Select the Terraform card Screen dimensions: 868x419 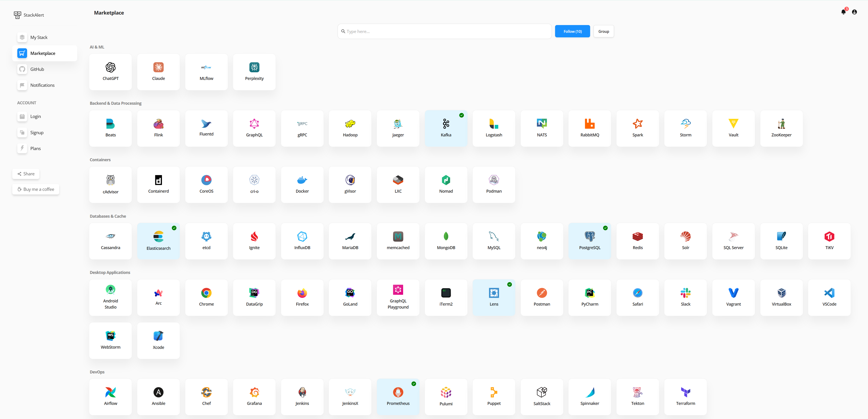(685, 397)
